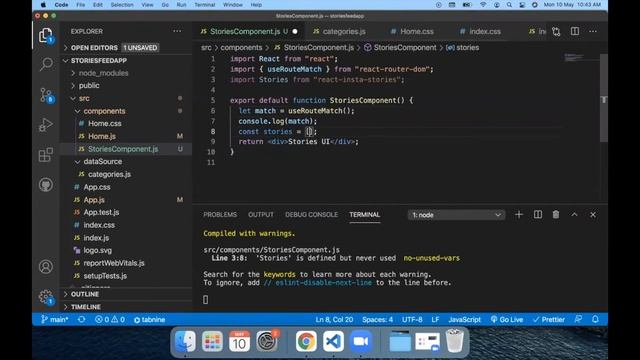Click the editor minimap preview
Screen dimensions: 640x360
576,58
